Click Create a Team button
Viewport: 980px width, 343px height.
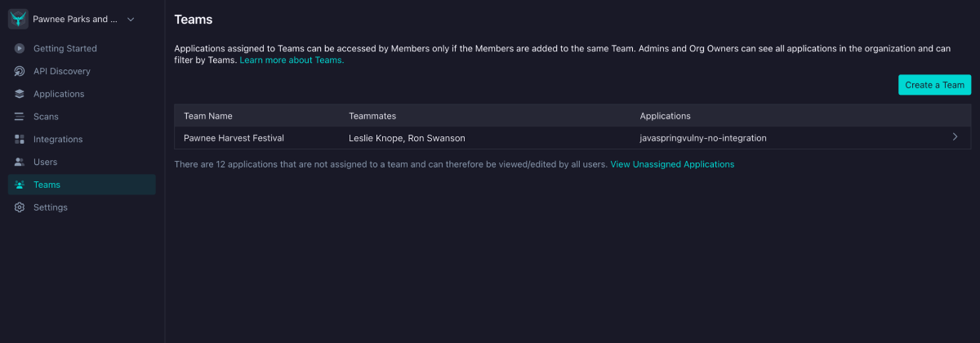935,85
